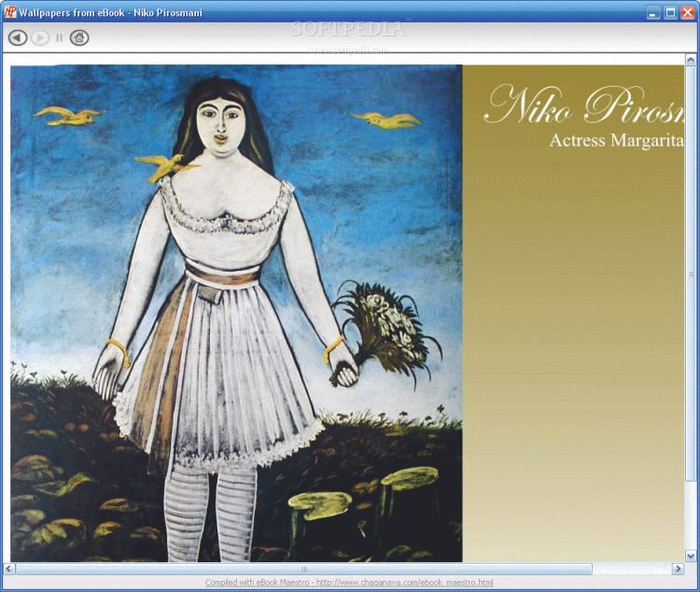Click the 'Actress Margarita' caption text
The image size is (700, 592).
click(617, 140)
